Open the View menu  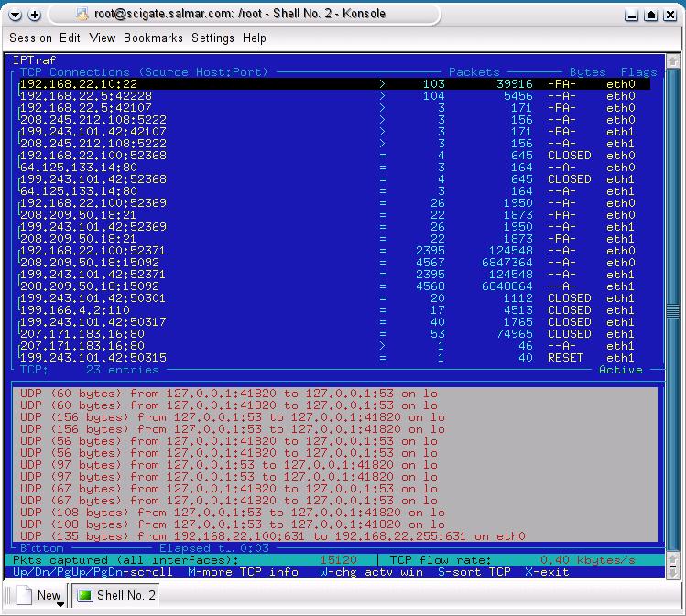tap(102, 38)
